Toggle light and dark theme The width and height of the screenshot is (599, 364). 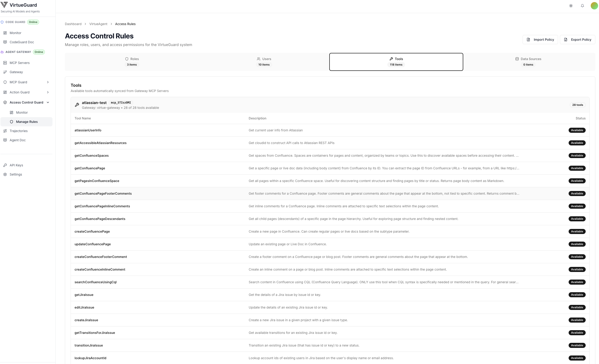[571, 6]
